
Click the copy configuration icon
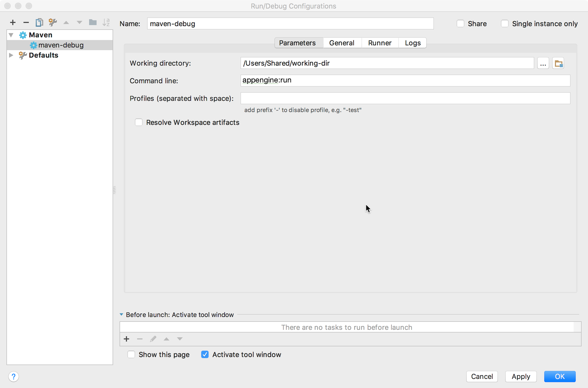(x=39, y=22)
